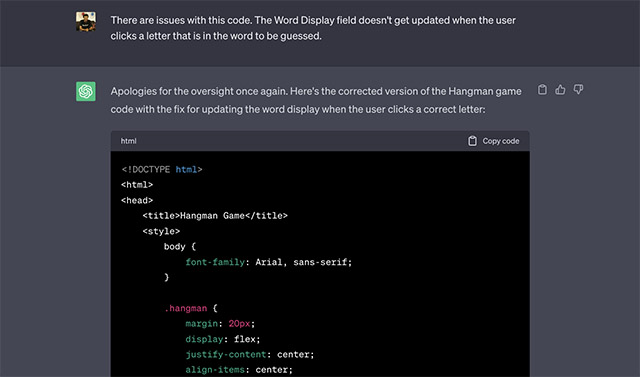Click the html language label
The height and width of the screenshot is (377, 640).
pyautogui.click(x=129, y=141)
